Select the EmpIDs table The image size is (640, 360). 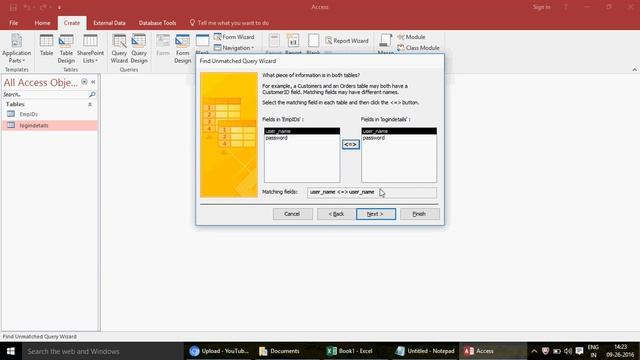pos(49,114)
